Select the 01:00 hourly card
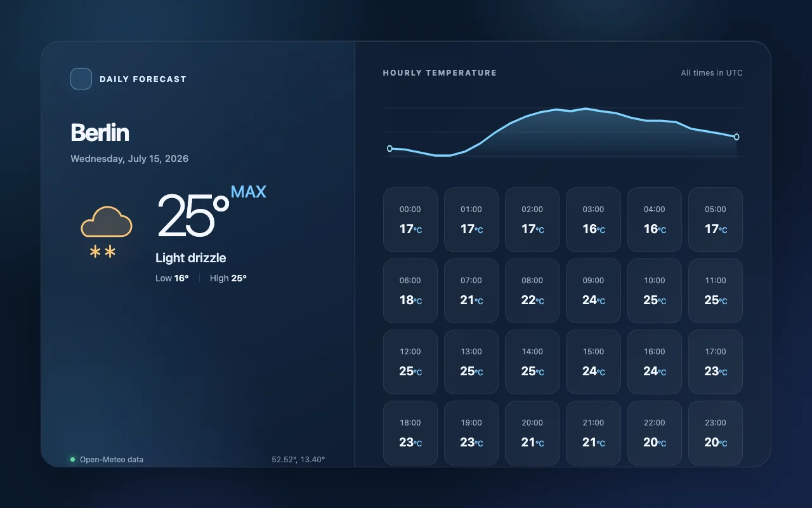The image size is (812, 508). (471, 220)
